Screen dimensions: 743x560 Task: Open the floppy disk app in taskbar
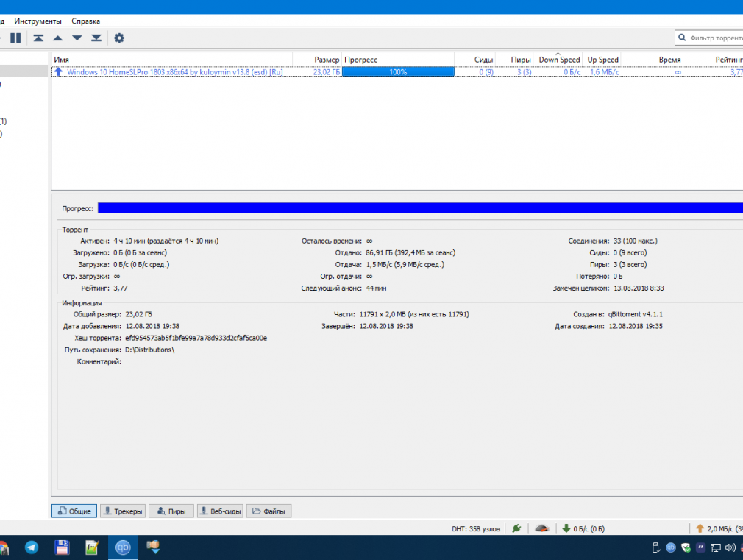click(62, 547)
